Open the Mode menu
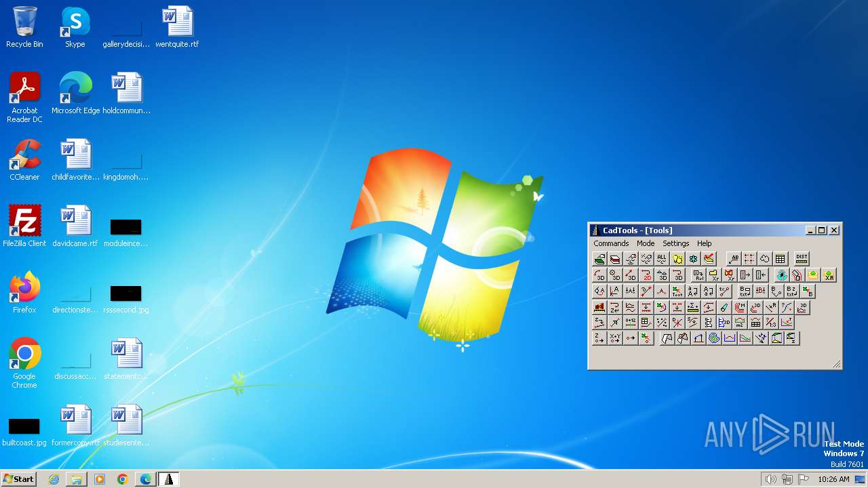This screenshot has width=868, height=488. 646,243
